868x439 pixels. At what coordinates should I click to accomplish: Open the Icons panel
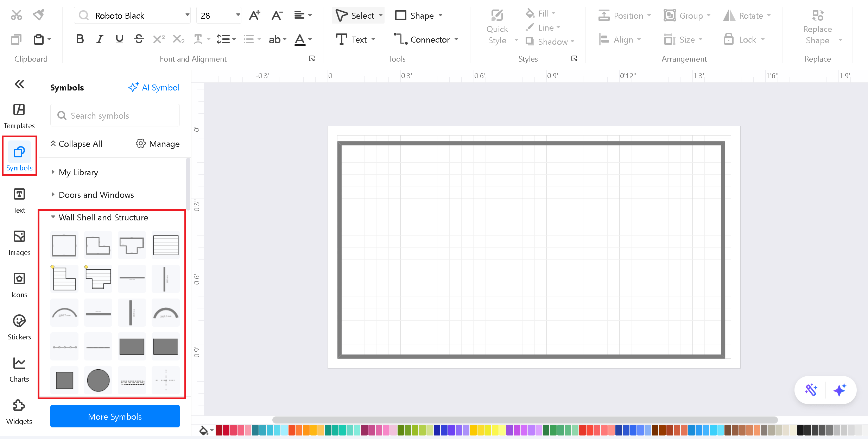[19, 285]
